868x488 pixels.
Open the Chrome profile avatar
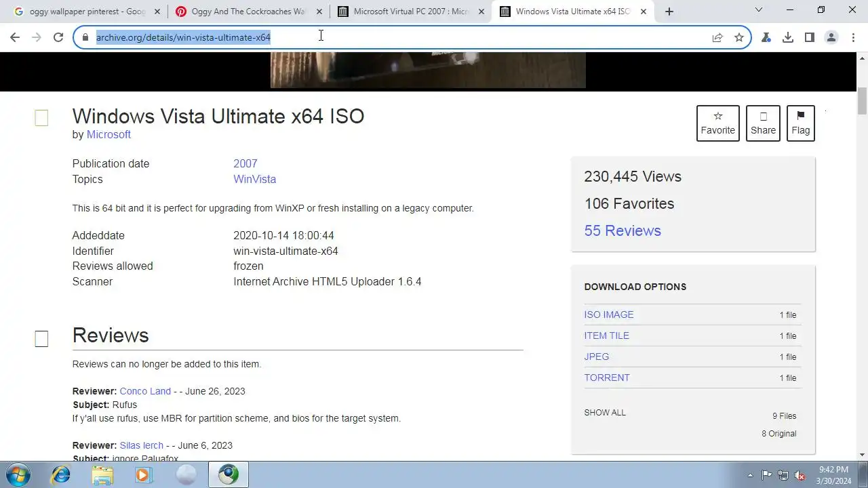coord(831,38)
